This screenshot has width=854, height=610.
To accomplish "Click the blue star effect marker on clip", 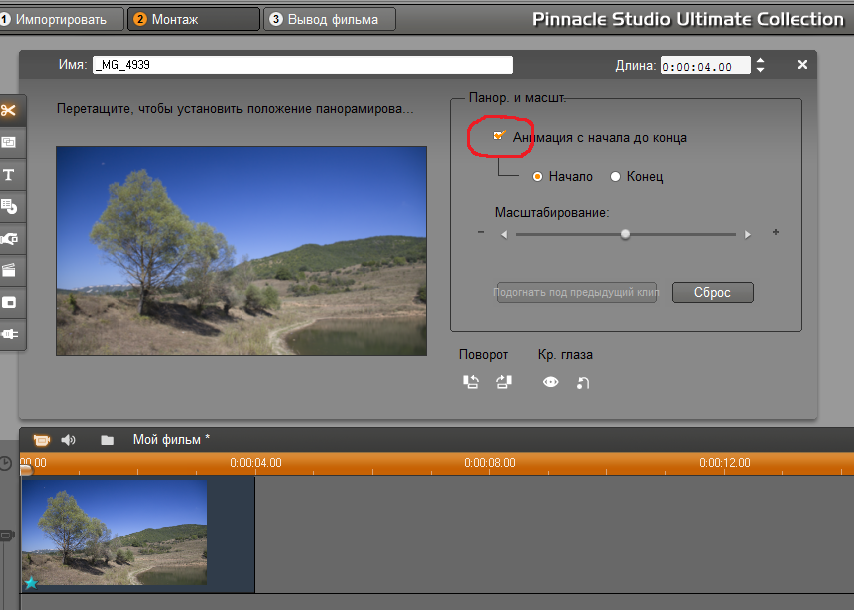I will point(31,583).
